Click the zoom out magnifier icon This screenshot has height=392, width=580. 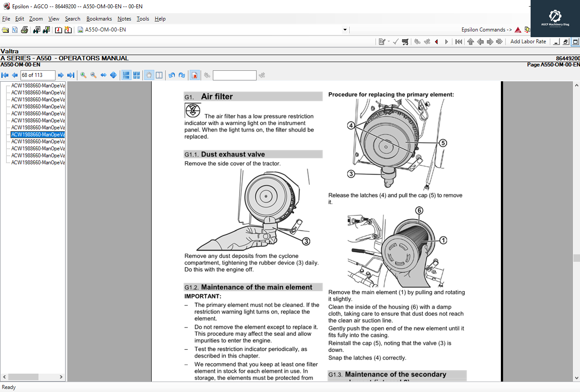coord(94,75)
